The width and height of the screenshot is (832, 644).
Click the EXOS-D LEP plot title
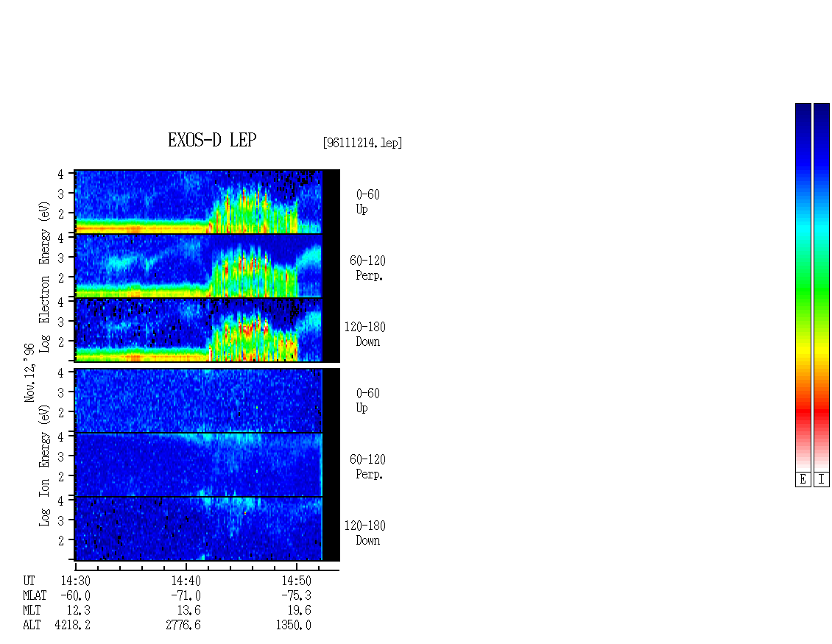click(x=212, y=140)
